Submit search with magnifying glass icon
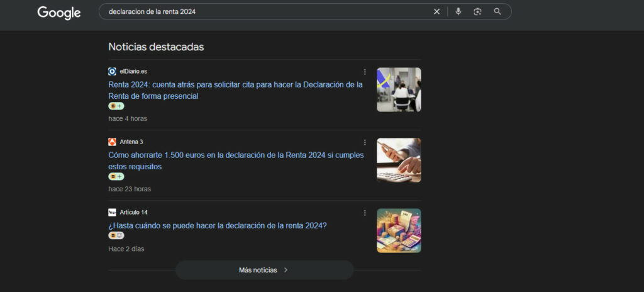This screenshot has height=292, width=644. pos(497,11)
